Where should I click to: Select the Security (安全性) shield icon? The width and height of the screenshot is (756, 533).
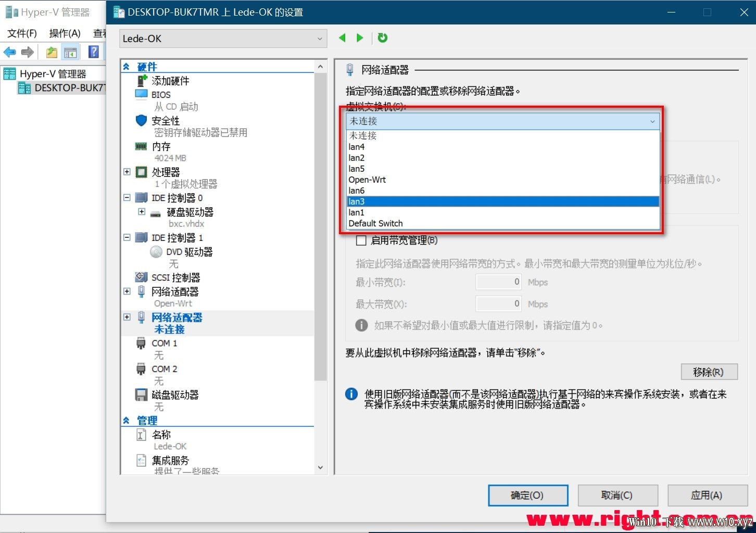click(x=141, y=120)
